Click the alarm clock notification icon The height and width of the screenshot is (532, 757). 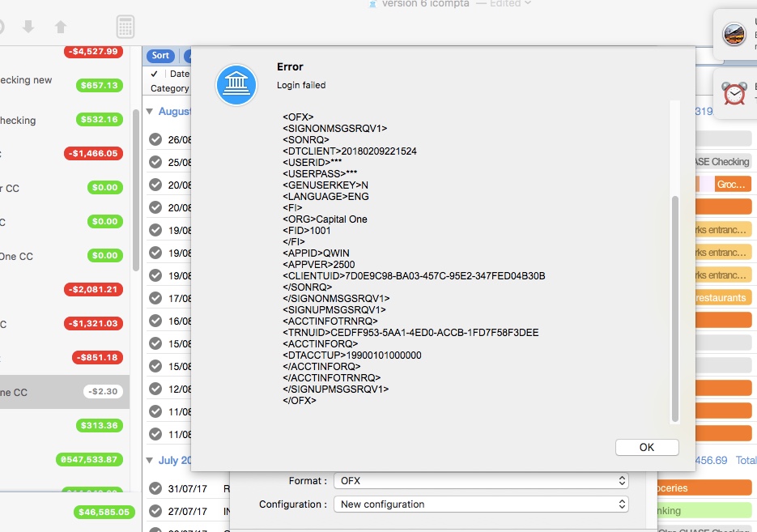pos(734,92)
